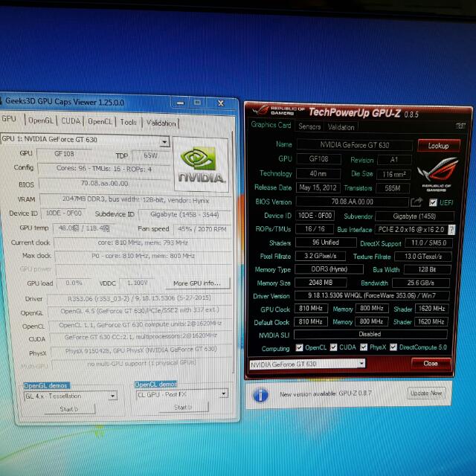This screenshot has height=476, width=476.
Task: Open the GPU-Z graphics card selector dropdown
Action: tap(361, 363)
